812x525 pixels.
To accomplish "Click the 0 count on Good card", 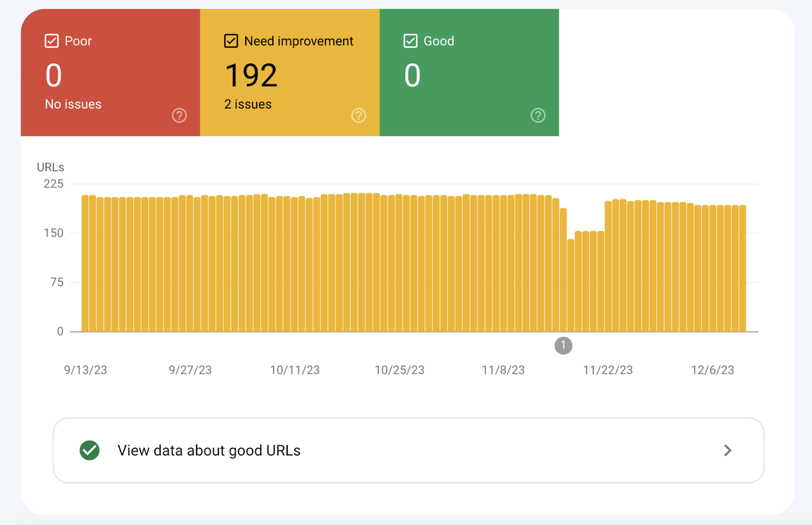I will [412, 75].
